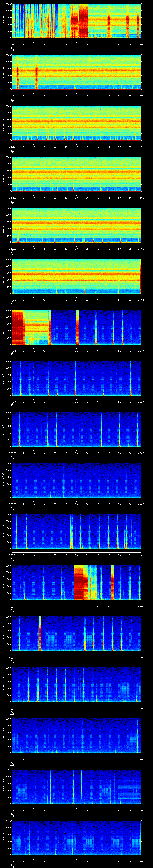The image size is (153, 868).
Task: Click the 19:35:00 time label
Action: [x=12, y=402]
